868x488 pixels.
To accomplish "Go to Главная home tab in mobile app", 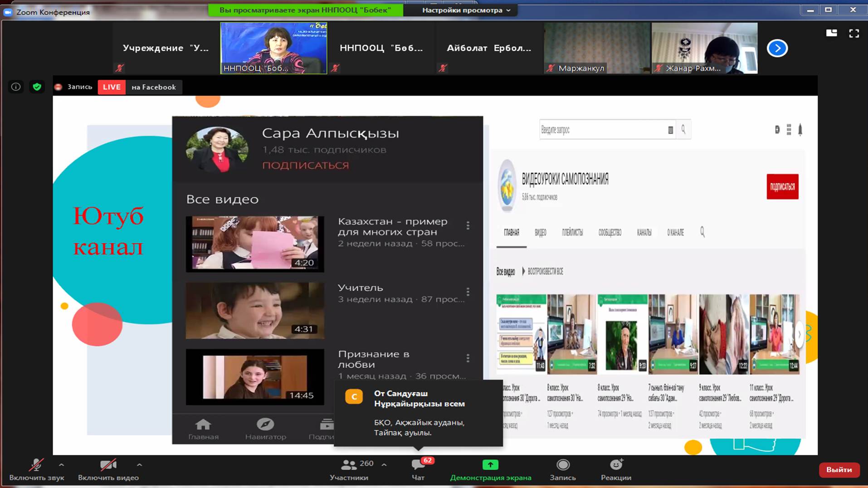I will (203, 429).
